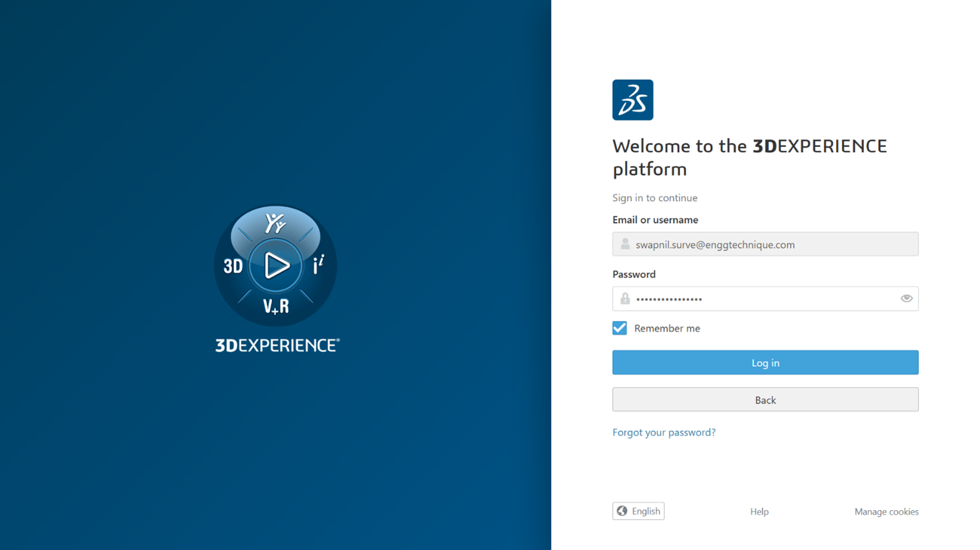Click the blue Log in button
Image resolution: width=980 pixels, height=550 pixels.
tap(765, 363)
